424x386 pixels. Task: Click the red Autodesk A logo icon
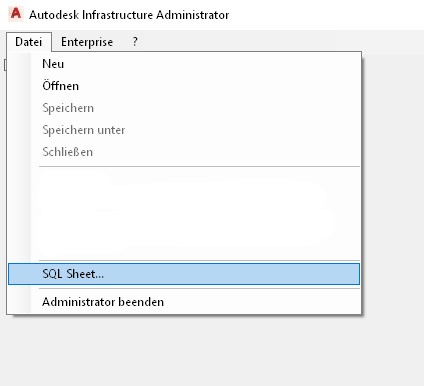point(16,14)
